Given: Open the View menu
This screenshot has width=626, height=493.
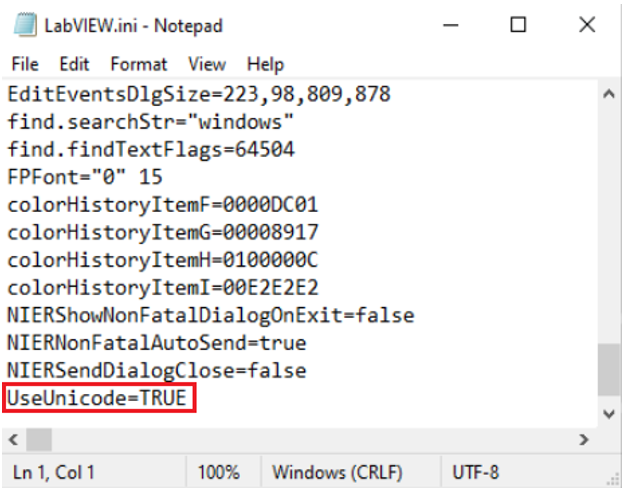Looking at the screenshot, I should (x=207, y=64).
